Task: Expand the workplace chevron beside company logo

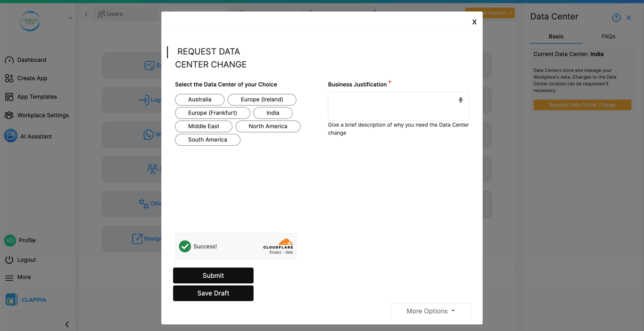Action: [70, 18]
